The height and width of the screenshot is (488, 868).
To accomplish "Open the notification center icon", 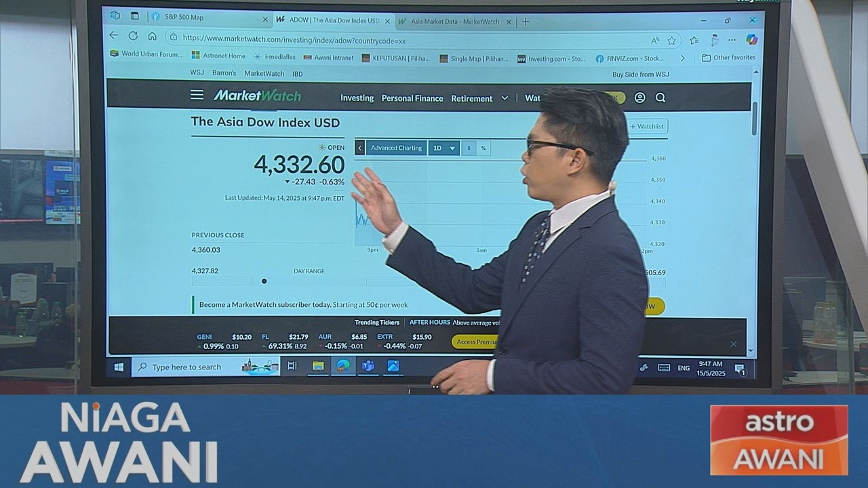I will pyautogui.click(x=740, y=369).
